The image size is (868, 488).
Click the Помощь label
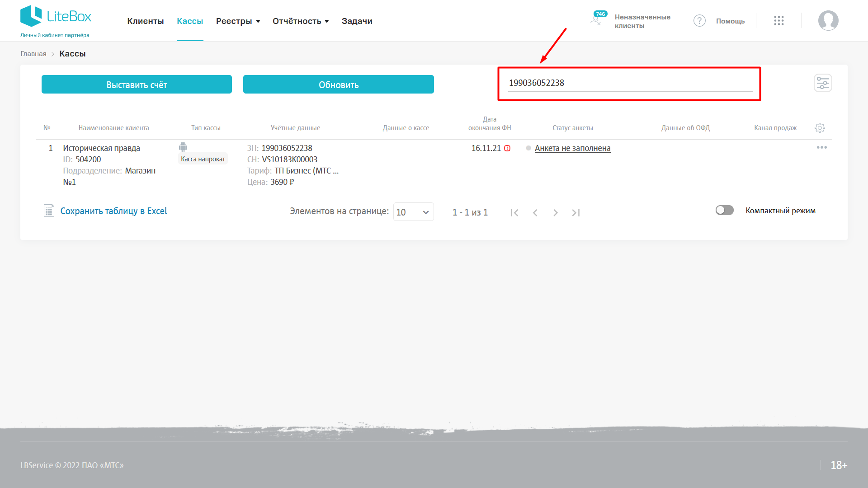[730, 21]
